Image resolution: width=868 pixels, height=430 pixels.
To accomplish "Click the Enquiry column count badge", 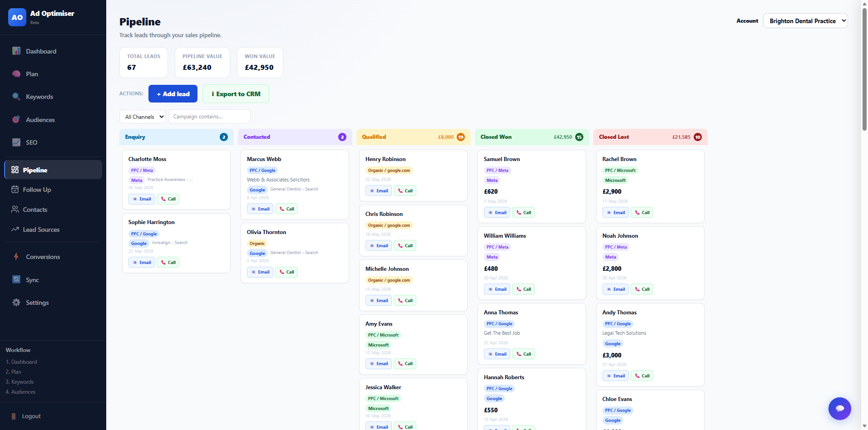I will click(x=224, y=137).
